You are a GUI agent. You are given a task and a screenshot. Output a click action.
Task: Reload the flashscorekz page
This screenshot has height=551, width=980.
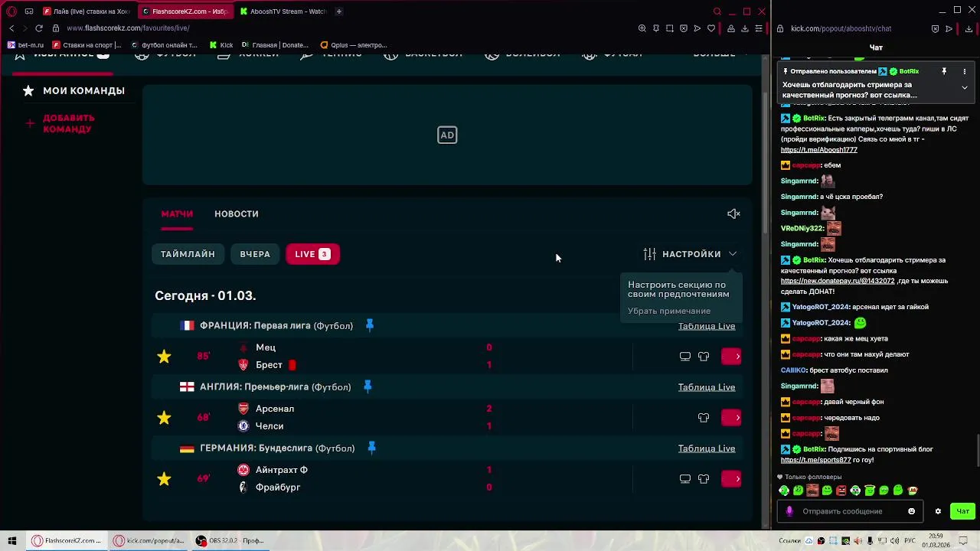39,28
